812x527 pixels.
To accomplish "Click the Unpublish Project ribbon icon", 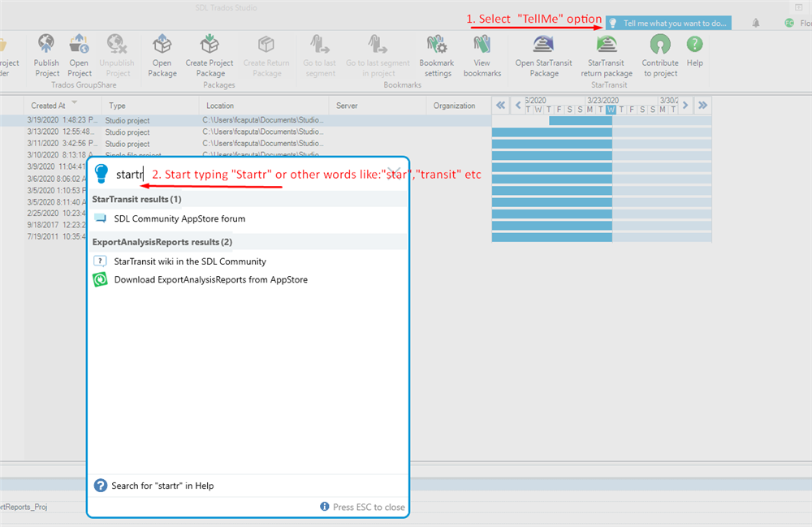I will 116,44.
